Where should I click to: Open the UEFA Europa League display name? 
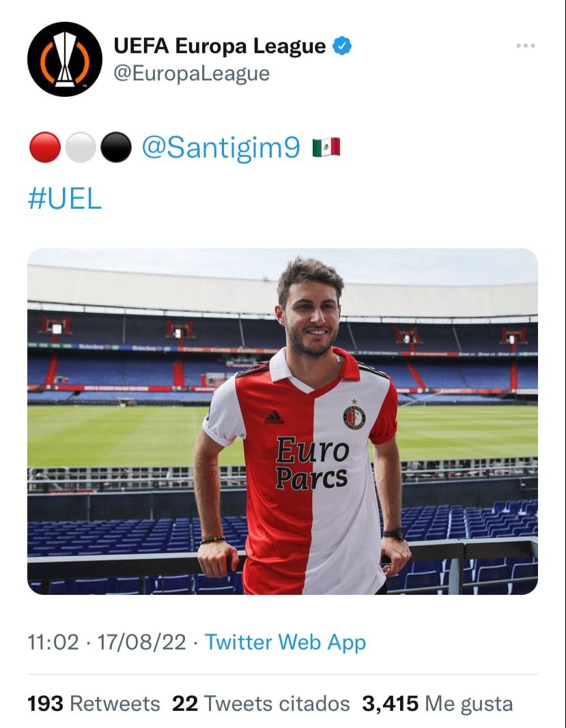coord(219,46)
